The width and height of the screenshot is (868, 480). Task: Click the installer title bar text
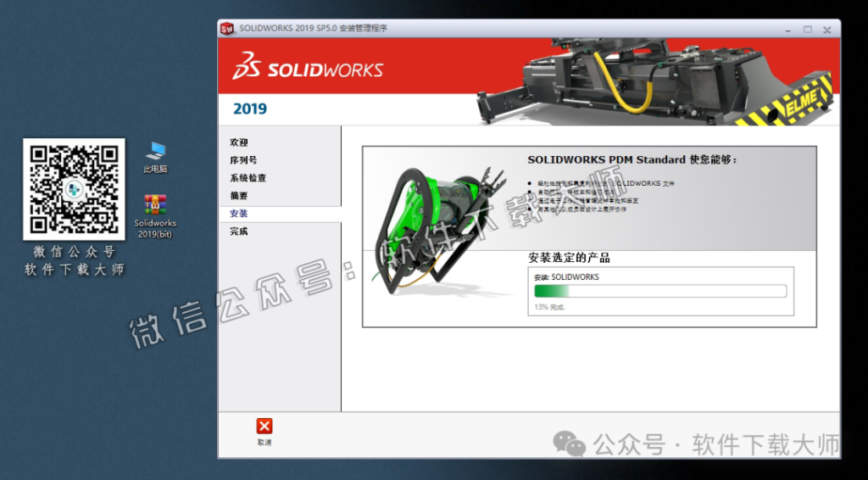click(314, 29)
